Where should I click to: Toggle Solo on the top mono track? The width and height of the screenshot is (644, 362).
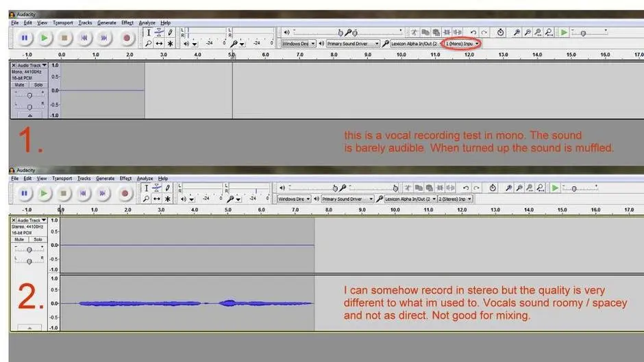point(37,85)
